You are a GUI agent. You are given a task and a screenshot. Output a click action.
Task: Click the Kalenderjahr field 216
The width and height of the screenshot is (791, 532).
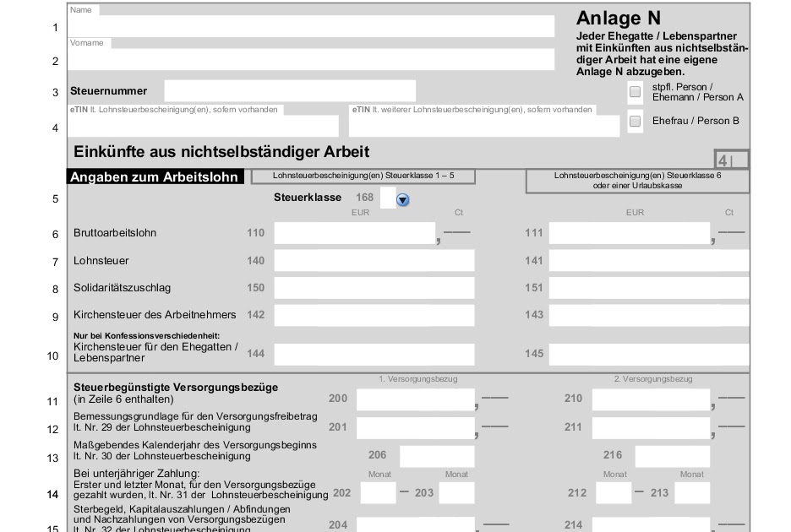pos(673,456)
